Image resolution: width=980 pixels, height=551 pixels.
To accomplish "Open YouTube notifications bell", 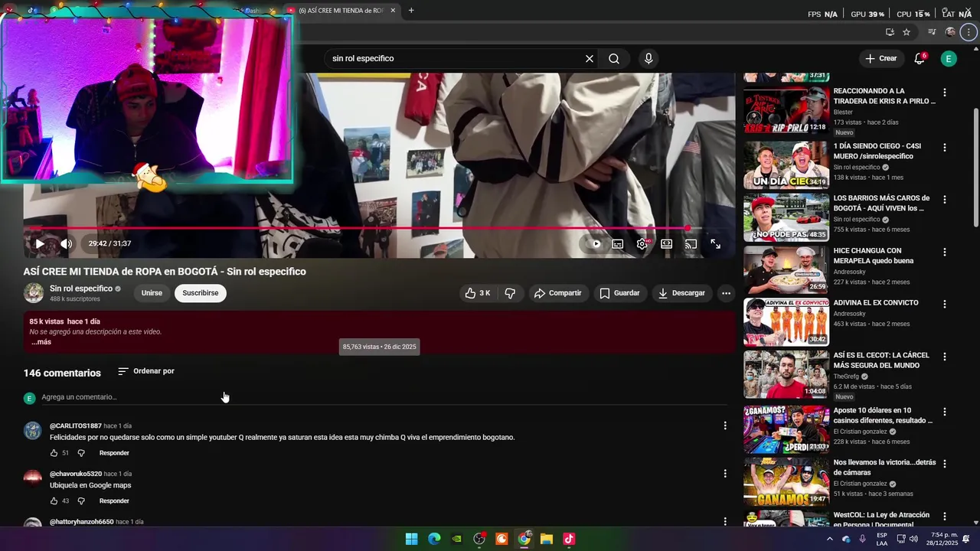I will click(x=920, y=59).
